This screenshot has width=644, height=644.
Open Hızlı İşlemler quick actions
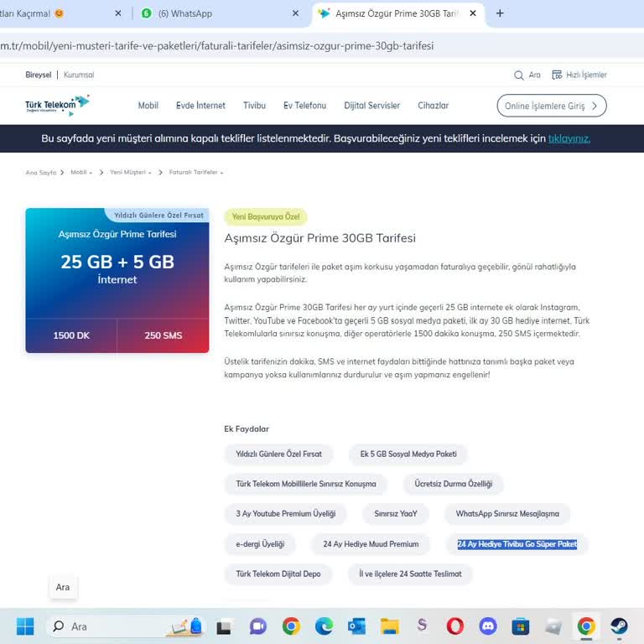(x=579, y=75)
